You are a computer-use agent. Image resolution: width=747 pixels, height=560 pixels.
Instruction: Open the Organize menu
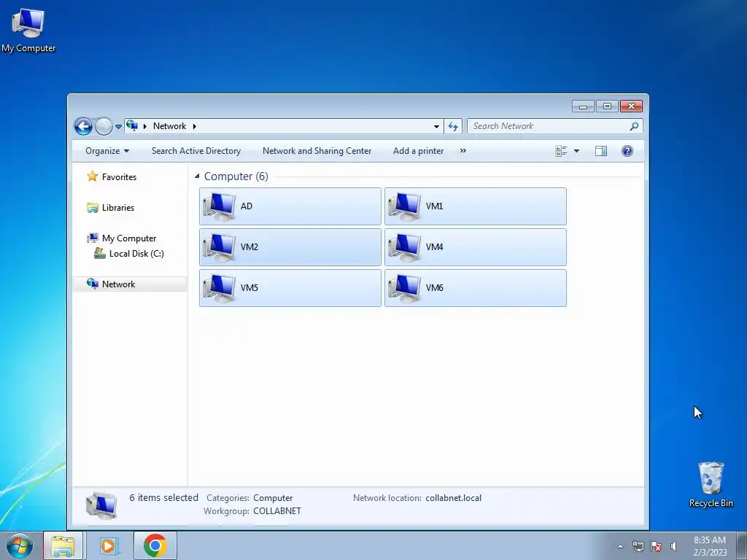(107, 151)
